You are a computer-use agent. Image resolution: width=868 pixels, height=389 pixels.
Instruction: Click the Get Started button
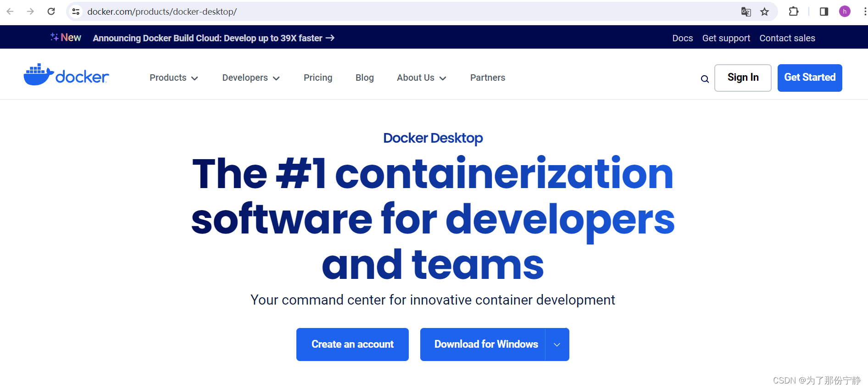click(x=810, y=78)
